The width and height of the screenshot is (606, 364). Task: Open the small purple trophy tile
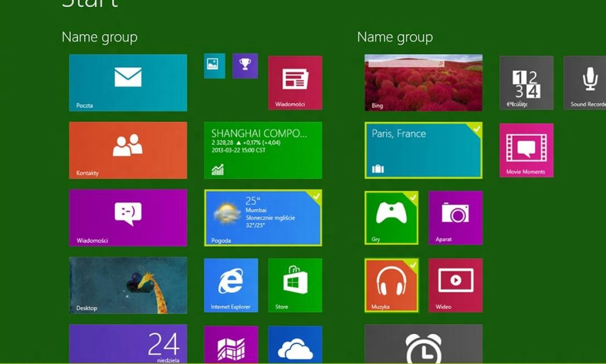pos(245,66)
